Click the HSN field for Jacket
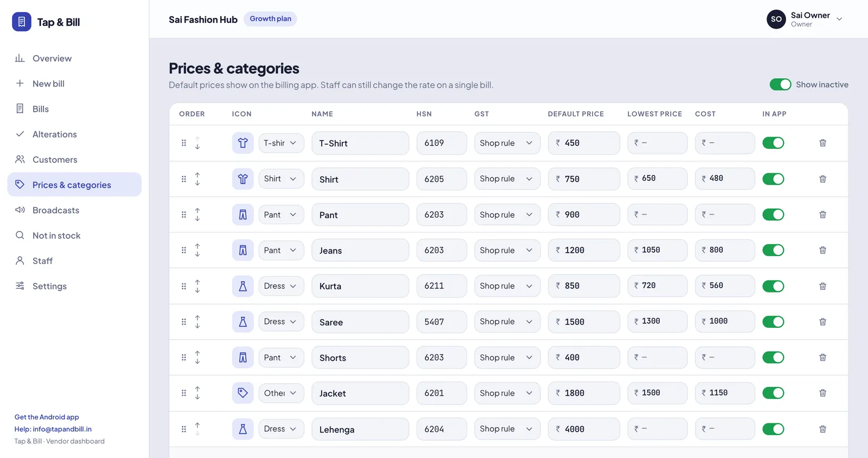 coord(442,393)
